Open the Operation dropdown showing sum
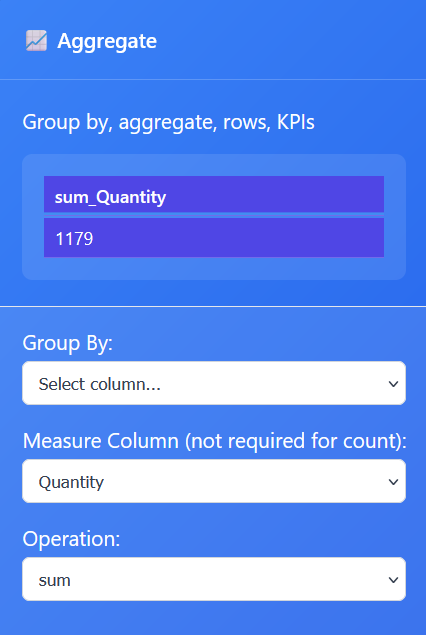Screen dimensions: 426x635 [214, 579]
